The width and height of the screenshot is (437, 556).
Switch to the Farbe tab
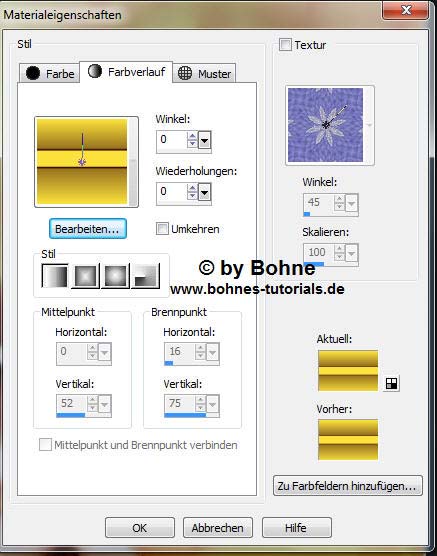click(x=49, y=73)
